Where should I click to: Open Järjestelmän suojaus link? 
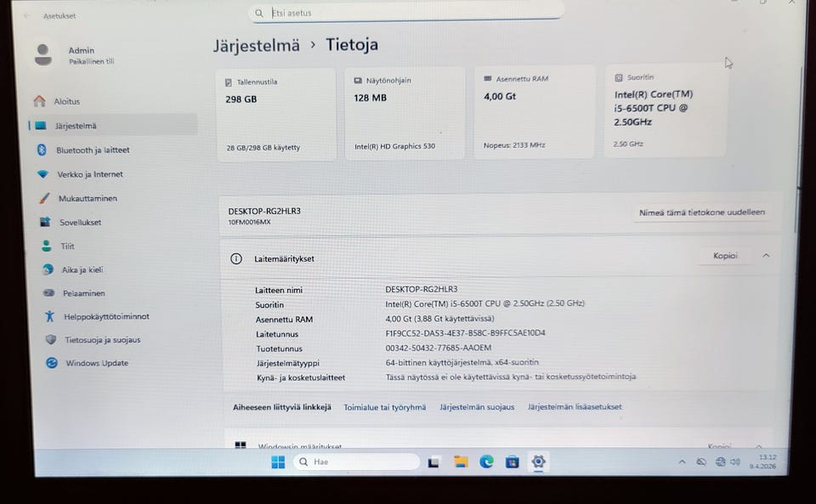click(x=477, y=407)
